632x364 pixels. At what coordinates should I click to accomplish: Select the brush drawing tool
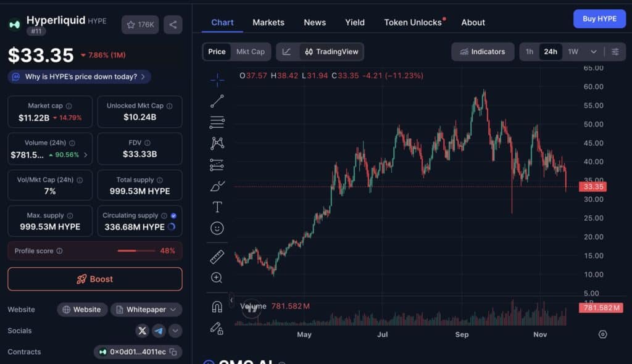217,186
